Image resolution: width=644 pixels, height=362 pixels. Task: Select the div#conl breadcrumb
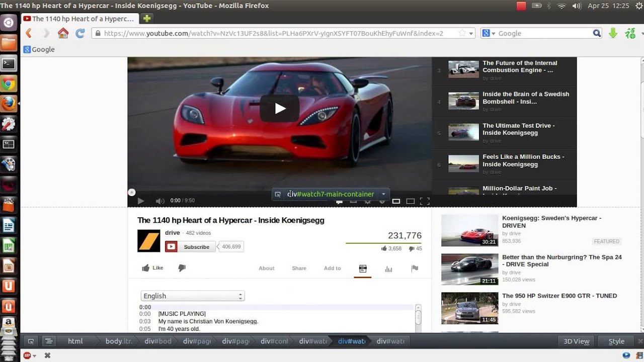[x=274, y=341]
